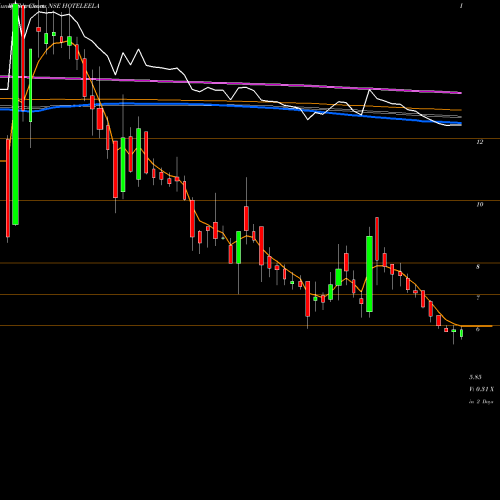This screenshot has height=500, width=500.
Task: Select the price axis label 8
Action: tap(478, 267)
